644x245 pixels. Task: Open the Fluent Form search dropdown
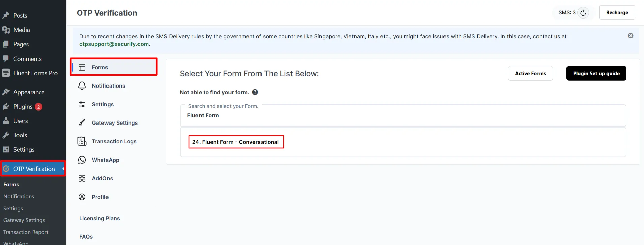pyautogui.click(x=403, y=115)
